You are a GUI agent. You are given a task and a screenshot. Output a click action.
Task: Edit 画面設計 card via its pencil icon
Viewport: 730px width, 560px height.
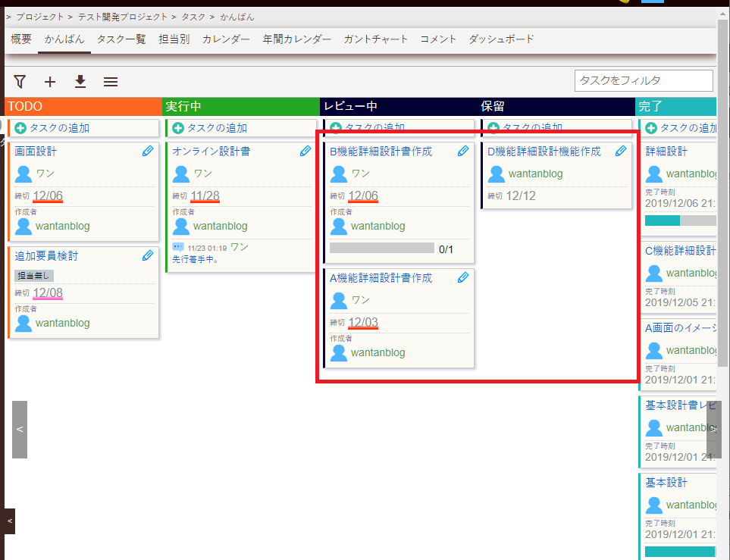tap(147, 151)
